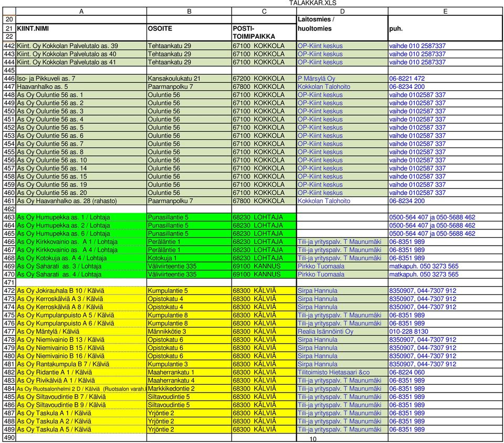Click cell As Oy Siltavoudintie B 9 / Kälviä
Screen dimensions: 504x443
pyautogui.click(x=81, y=405)
